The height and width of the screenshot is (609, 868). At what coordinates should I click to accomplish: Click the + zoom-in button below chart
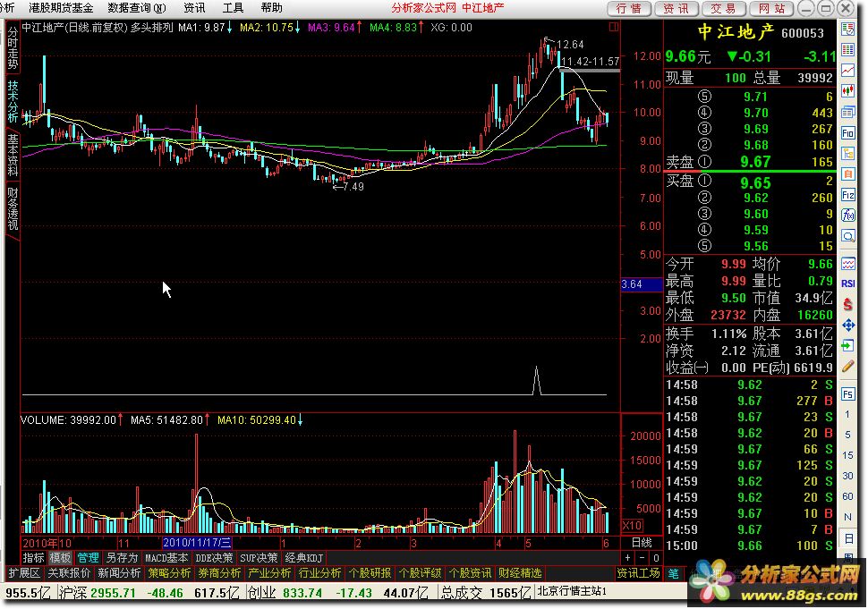point(628,558)
